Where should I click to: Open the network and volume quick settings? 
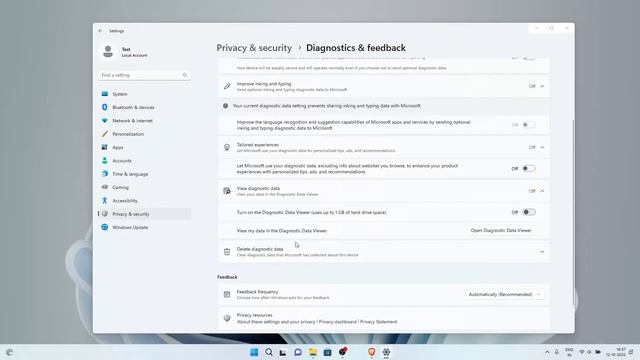click(x=590, y=352)
